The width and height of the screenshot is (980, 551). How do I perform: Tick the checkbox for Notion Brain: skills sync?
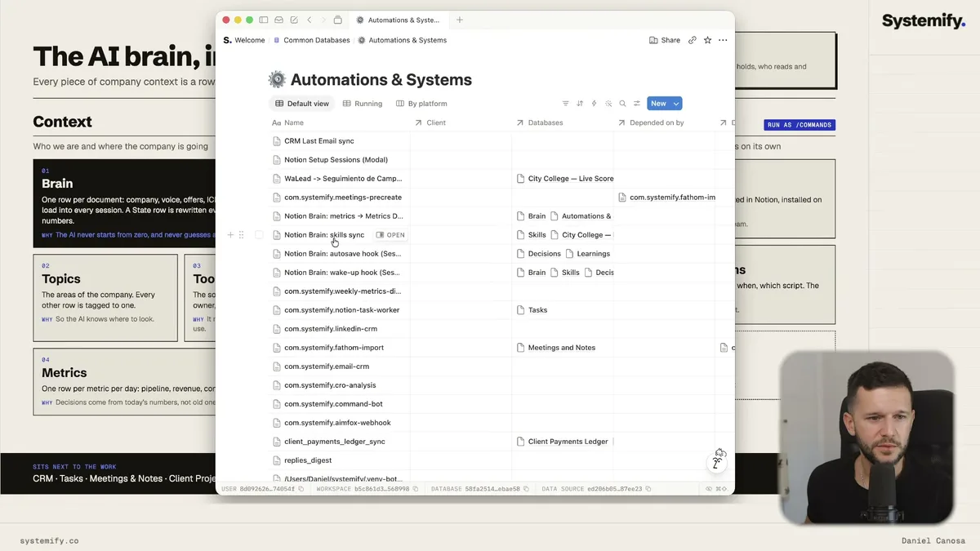(x=259, y=235)
